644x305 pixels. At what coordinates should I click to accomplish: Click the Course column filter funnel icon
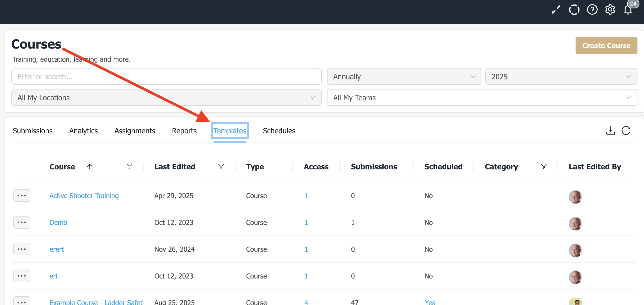coord(129,166)
